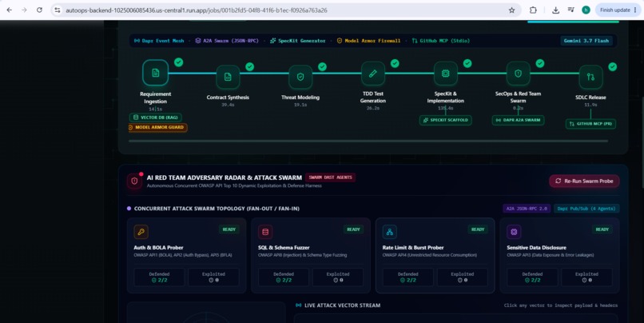Click the Dapr A2A Swarm tag
Viewport: 644px width, 323px height.
click(518, 120)
